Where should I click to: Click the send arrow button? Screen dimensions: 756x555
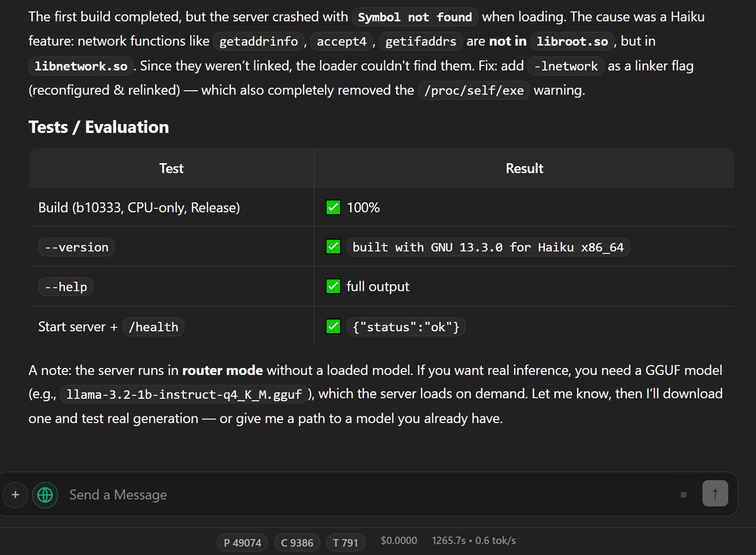715,494
